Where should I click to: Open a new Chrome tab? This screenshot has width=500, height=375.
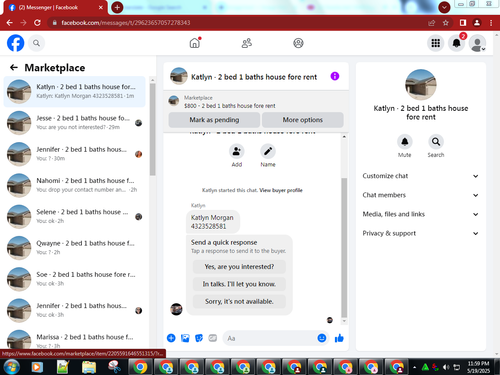117,7
